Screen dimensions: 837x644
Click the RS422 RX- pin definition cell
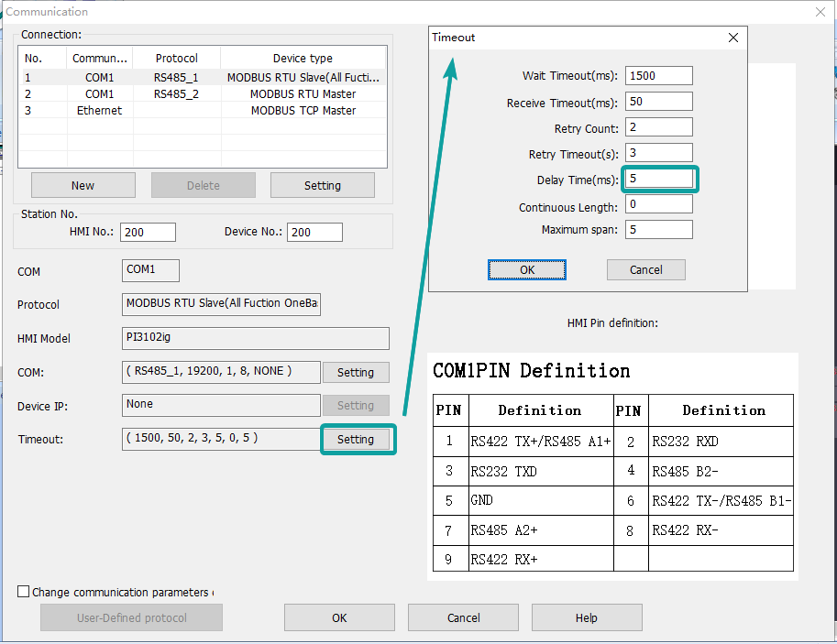721,530
